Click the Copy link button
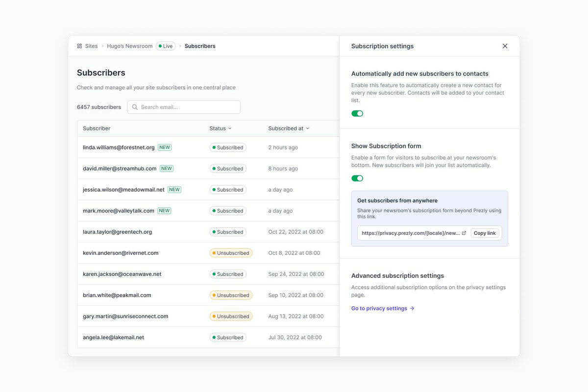This screenshot has height=392, width=588. pyautogui.click(x=485, y=233)
